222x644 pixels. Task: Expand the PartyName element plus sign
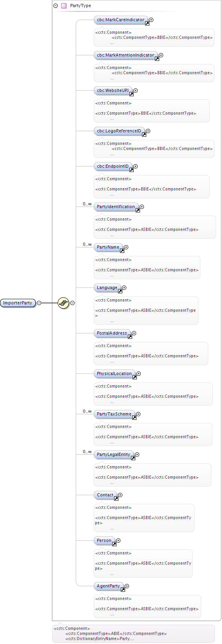[x=126, y=247]
